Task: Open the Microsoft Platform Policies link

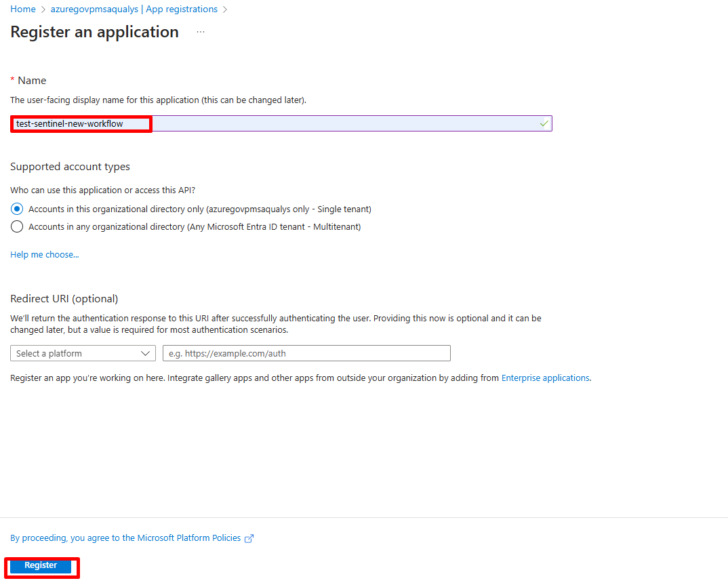Action: coord(125,538)
